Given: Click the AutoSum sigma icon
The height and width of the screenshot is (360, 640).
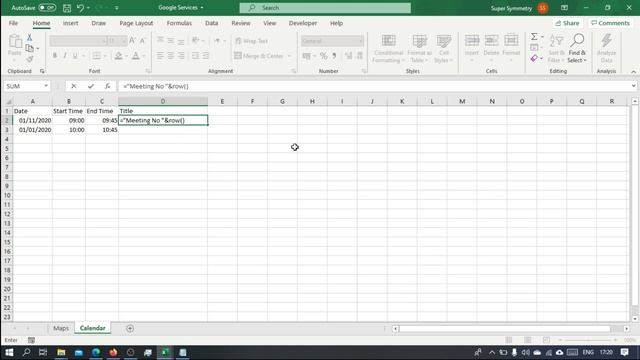Looking at the screenshot, I should (534, 37).
